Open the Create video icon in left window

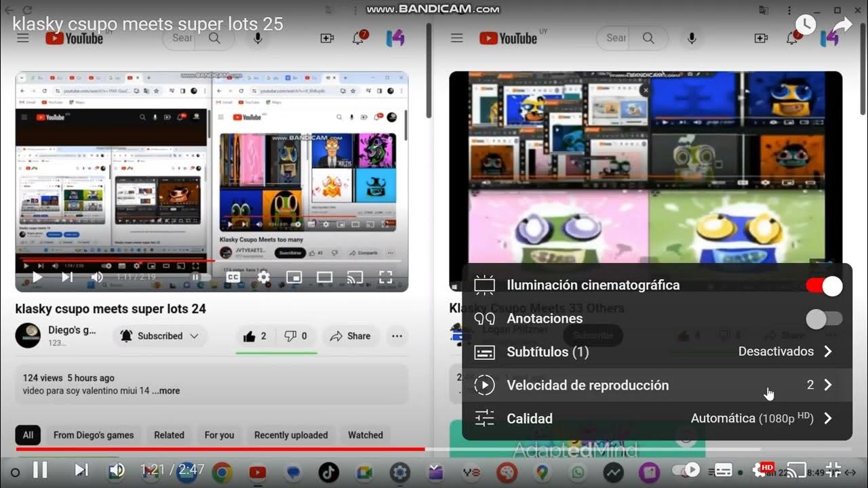tap(327, 39)
